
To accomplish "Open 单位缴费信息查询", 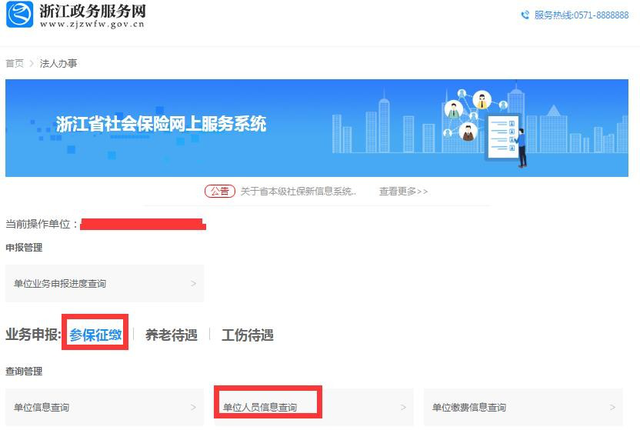I will (523, 407).
